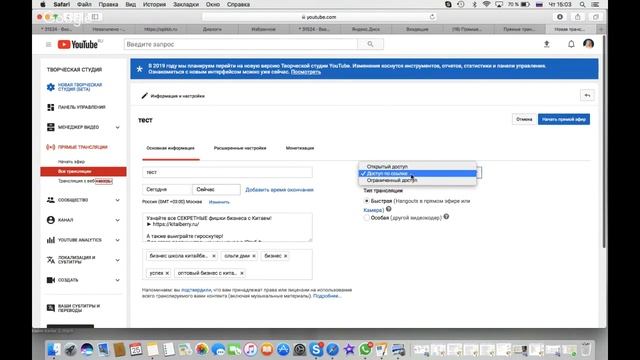
Task: Open Ваши субтитры и переводы icon
Action: [51, 308]
